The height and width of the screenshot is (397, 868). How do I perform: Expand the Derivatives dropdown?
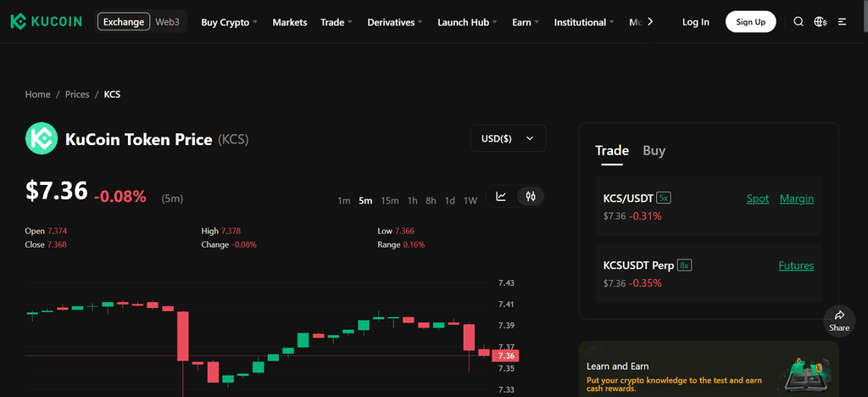point(395,22)
